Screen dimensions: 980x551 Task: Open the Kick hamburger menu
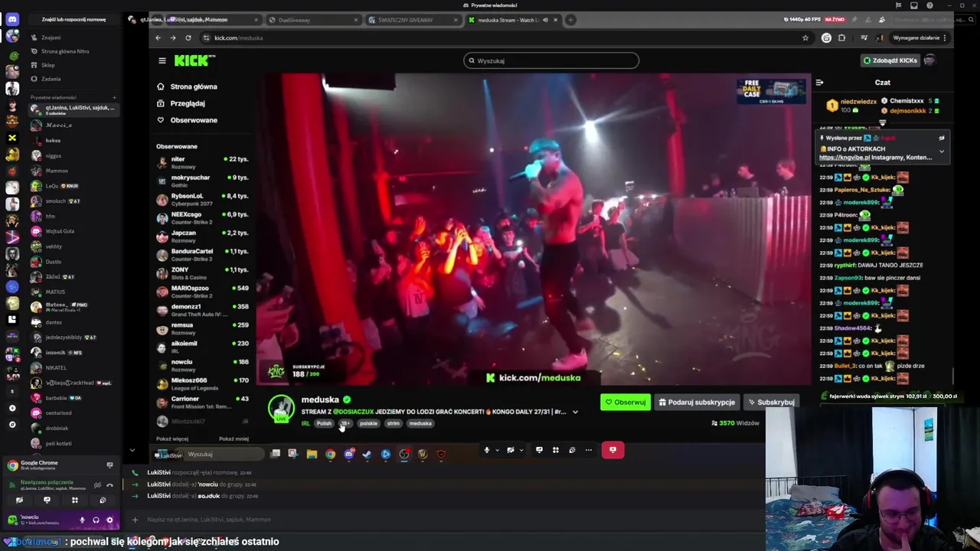162,60
